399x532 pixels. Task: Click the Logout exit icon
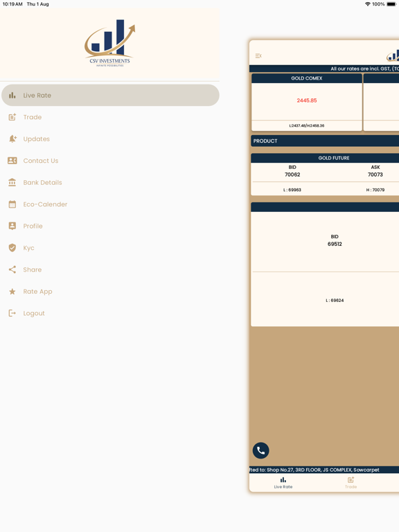(x=12, y=313)
